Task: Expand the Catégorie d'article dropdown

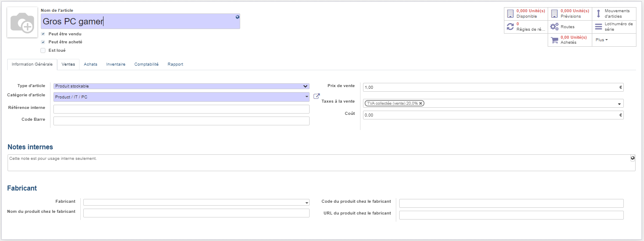Action: [x=181, y=97]
